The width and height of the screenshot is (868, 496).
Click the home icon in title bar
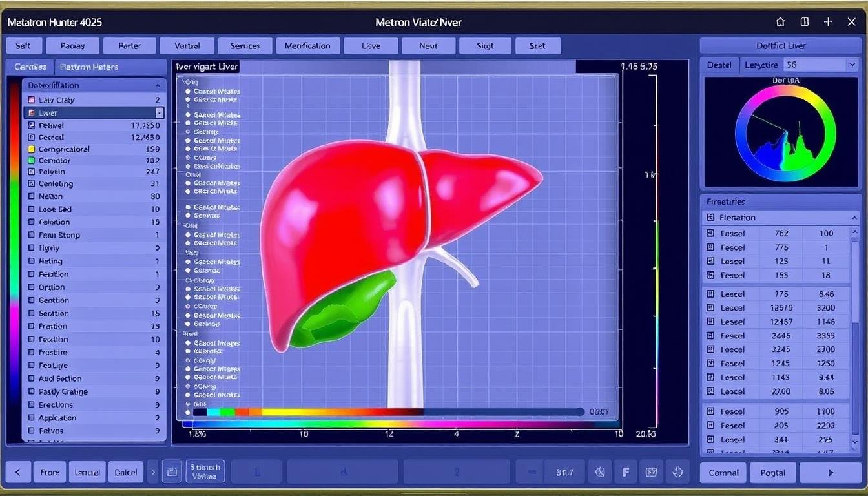tap(780, 22)
